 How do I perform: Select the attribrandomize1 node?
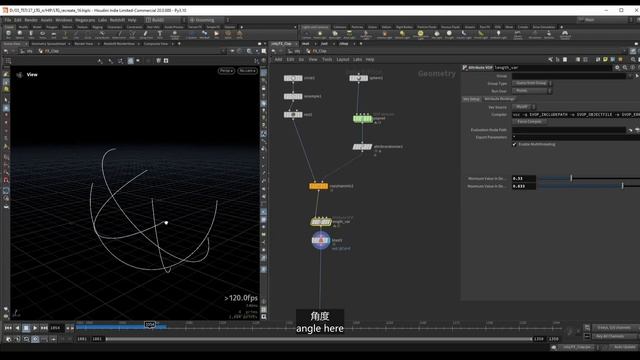tap(362, 147)
